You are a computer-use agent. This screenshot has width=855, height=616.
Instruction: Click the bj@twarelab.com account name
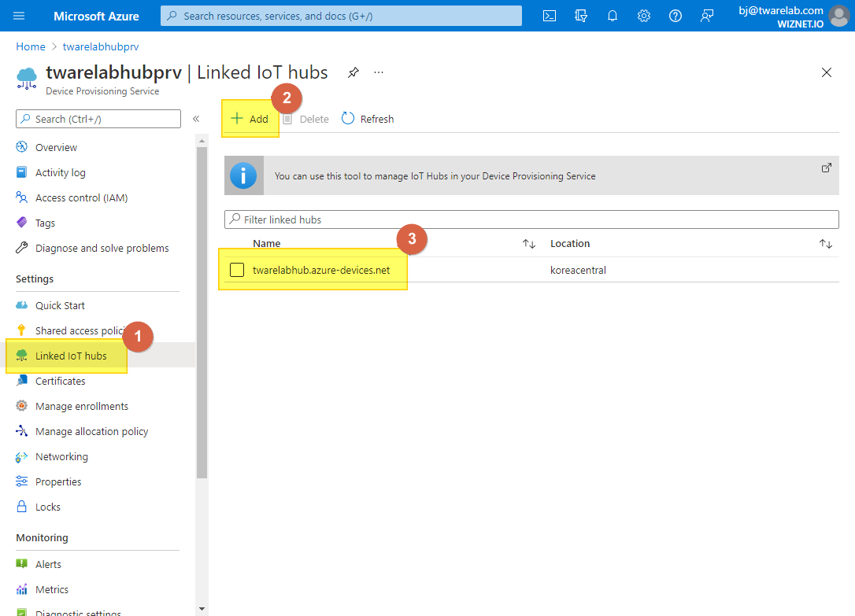(781, 10)
